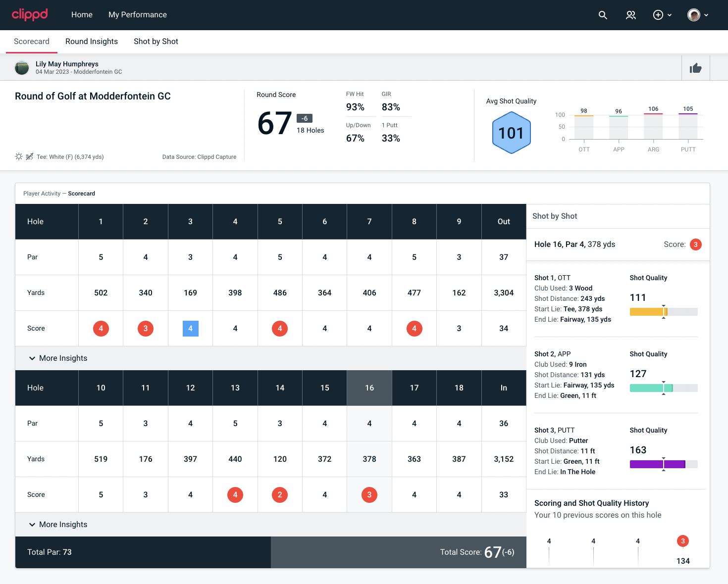Viewport: 728px width, 584px height.
Task: Click the thumbs up like icon
Action: [x=695, y=68]
